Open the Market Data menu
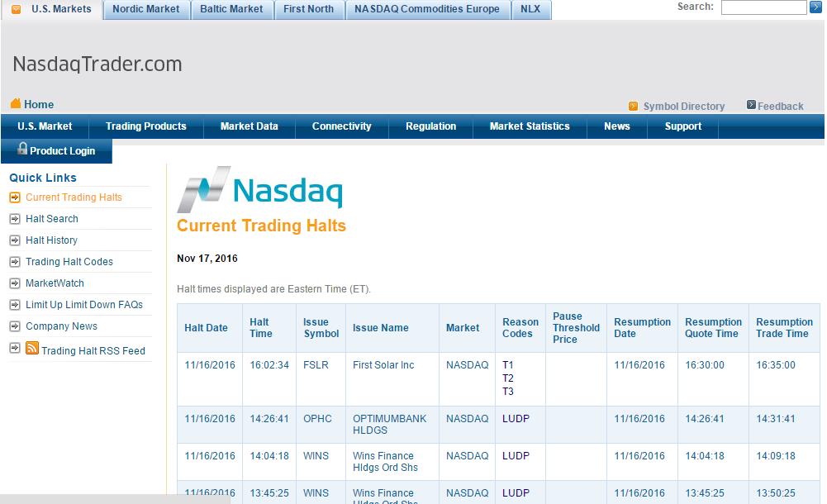The height and width of the screenshot is (504, 827). (250, 126)
